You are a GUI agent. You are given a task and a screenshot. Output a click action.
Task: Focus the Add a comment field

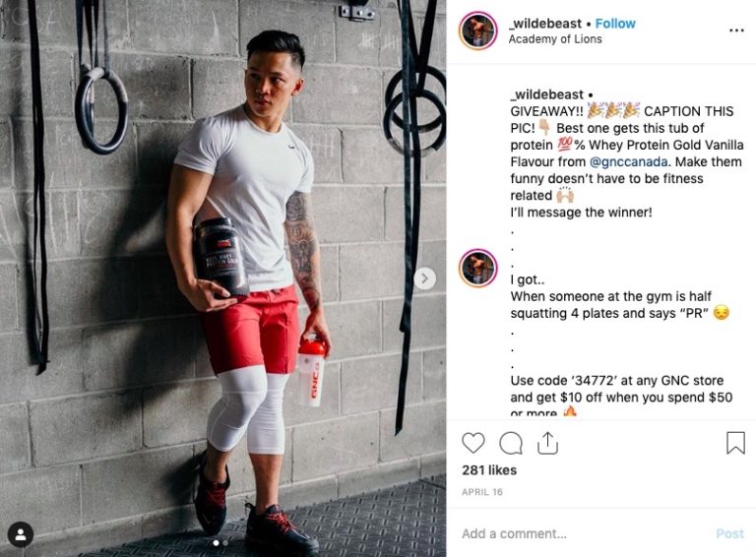click(584, 533)
